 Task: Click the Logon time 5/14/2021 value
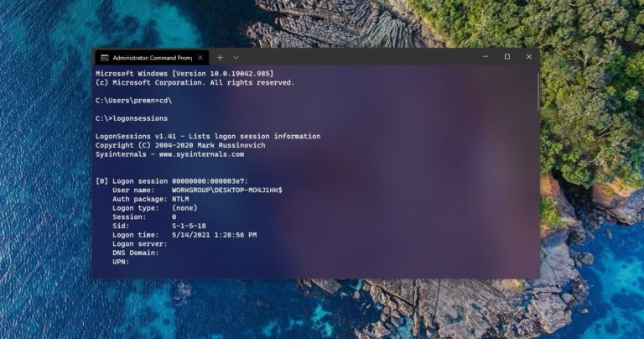214,235
